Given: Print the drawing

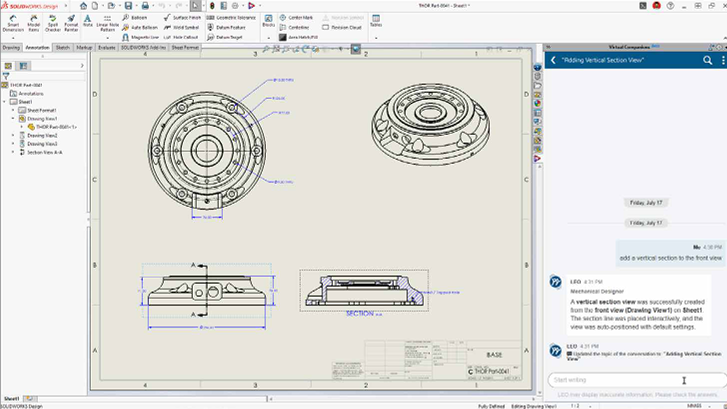Looking at the screenshot, I should click(145, 6).
